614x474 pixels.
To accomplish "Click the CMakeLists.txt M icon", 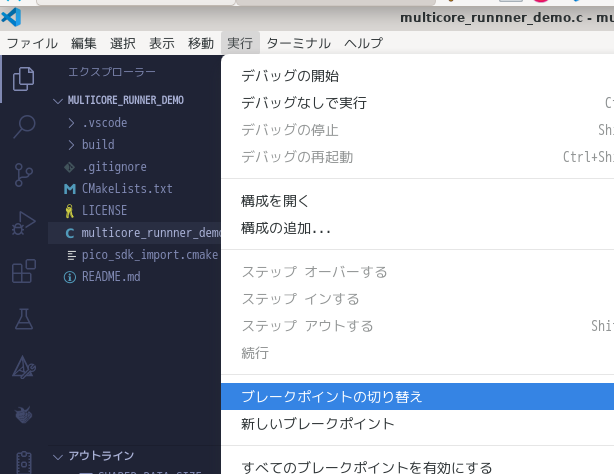I will tap(70, 189).
